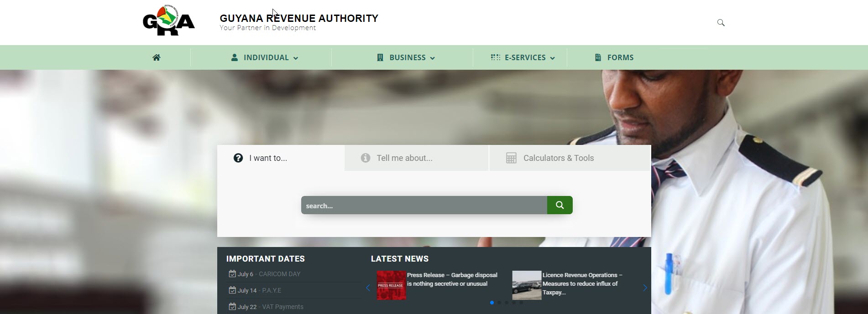Click the red Press Release thumbnail
The height and width of the screenshot is (314, 868).
point(391,285)
